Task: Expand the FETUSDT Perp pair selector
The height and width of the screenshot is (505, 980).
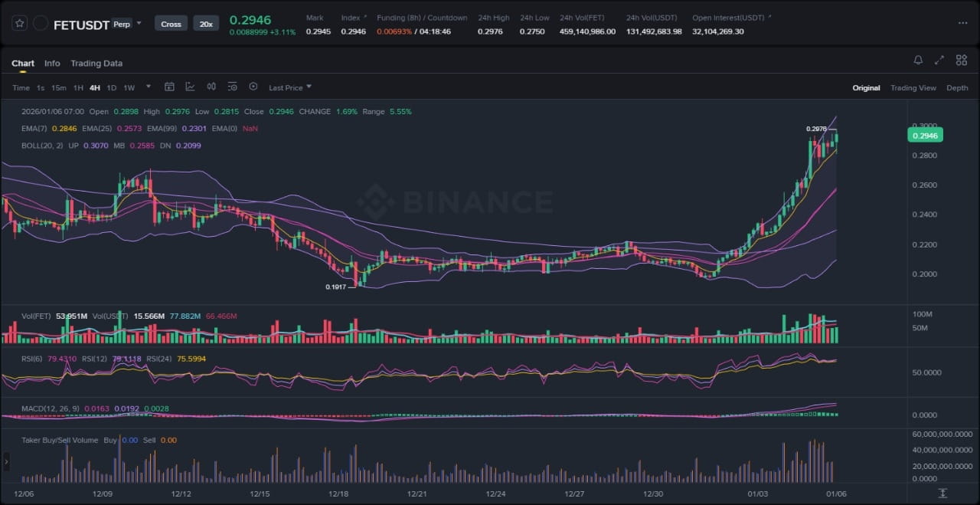Action: tap(139, 24)
